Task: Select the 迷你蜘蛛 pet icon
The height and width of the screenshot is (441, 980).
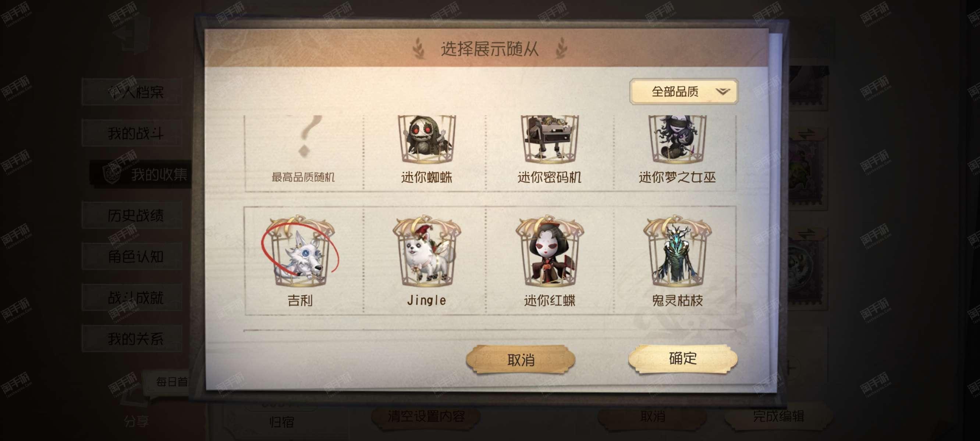Action: click(x=426, y=140)
